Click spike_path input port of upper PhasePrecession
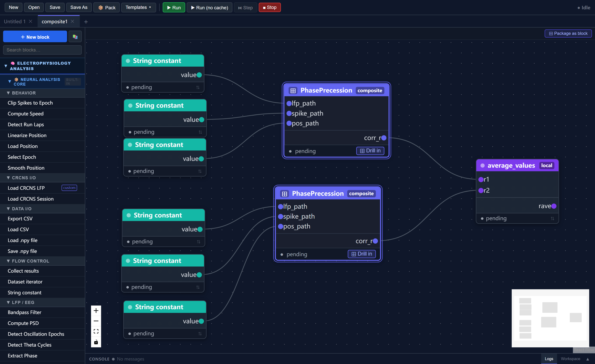The width and height of the screenshot is (595, 364). point(289,113)
